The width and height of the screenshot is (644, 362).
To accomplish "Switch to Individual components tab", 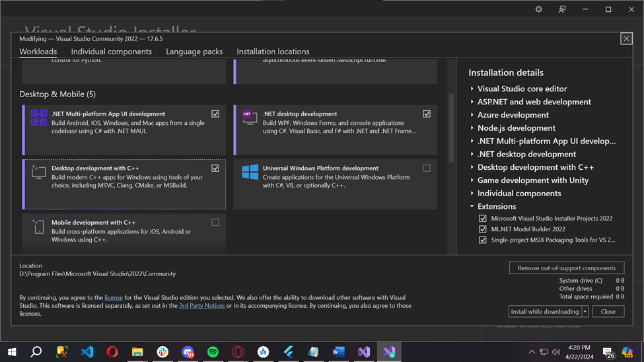I will pos(112,52).
